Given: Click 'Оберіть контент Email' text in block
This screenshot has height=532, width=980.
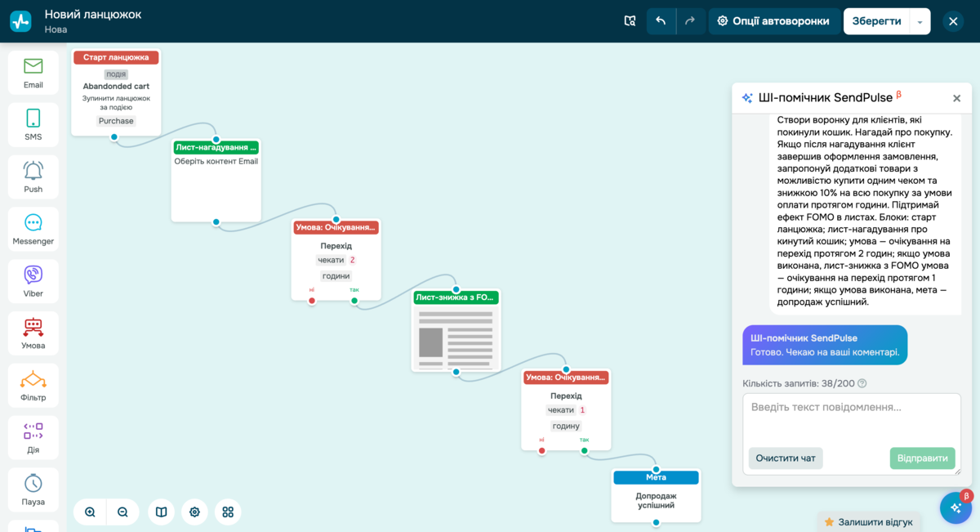Looking at the screenshot, I should click(216, 162).
